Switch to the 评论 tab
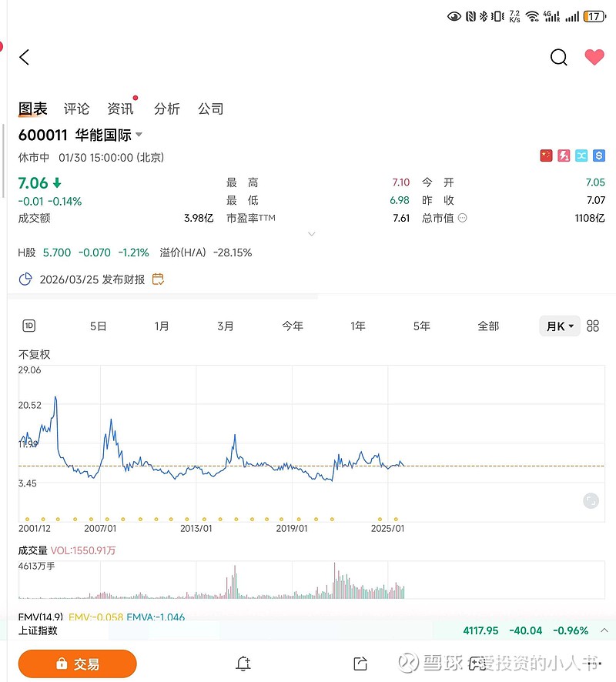The width and height of the screenshot is (616, 682). (x=76, y=109)
